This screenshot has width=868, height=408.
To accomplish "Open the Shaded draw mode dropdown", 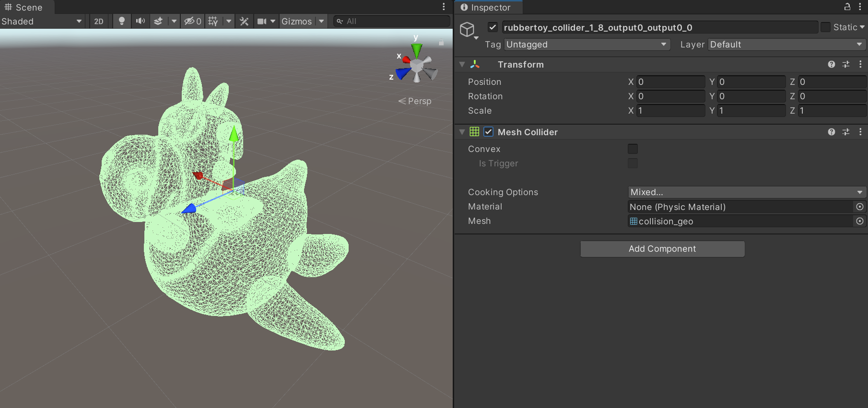I will pos(42,21).
